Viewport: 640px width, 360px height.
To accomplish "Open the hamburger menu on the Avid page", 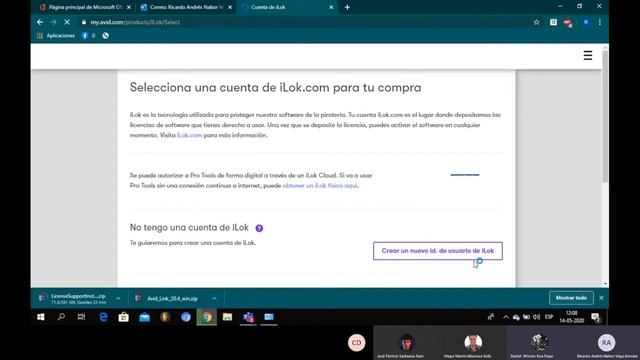I will click(x=588, y=56).
